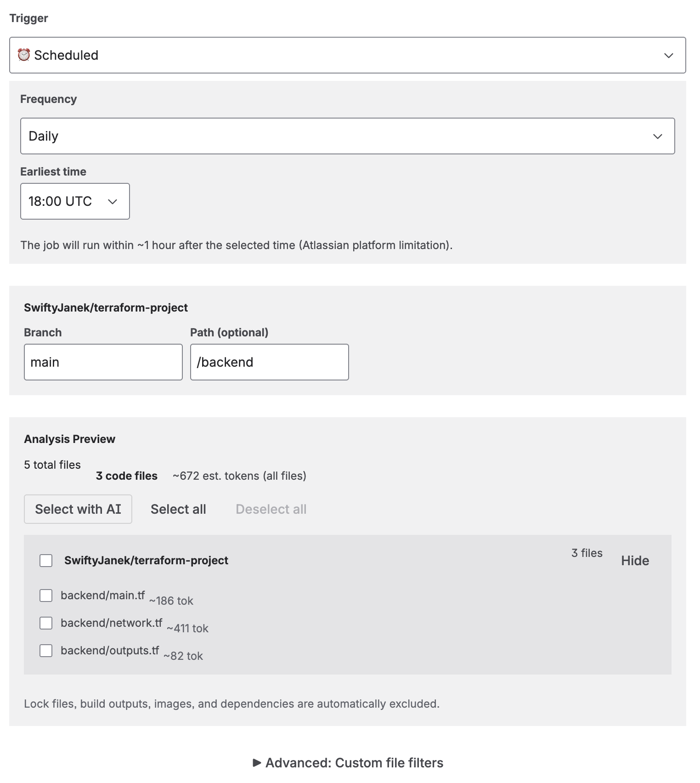Click the chevron on the Daily dropdown

click(x=658, y=136)
